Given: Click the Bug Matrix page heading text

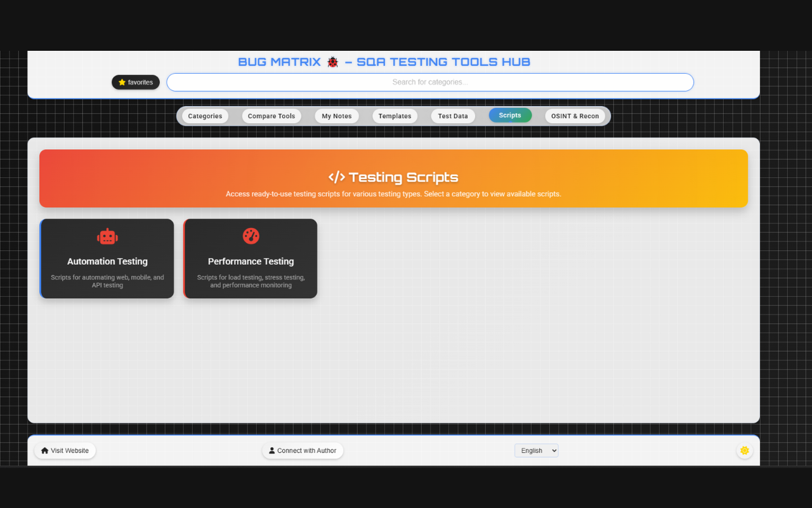Looking at the screenshot, I should tap(279, 62).
